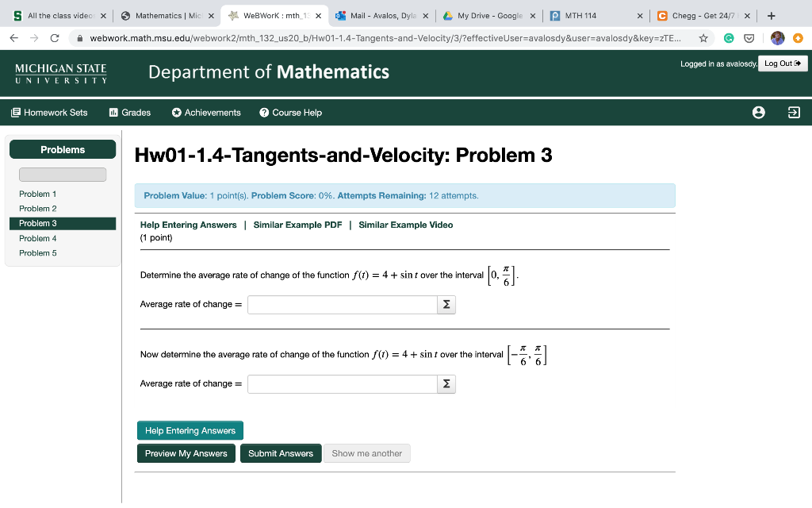
Task: Click the sigma symbol beside the second answer box
Action: [446, 383]
